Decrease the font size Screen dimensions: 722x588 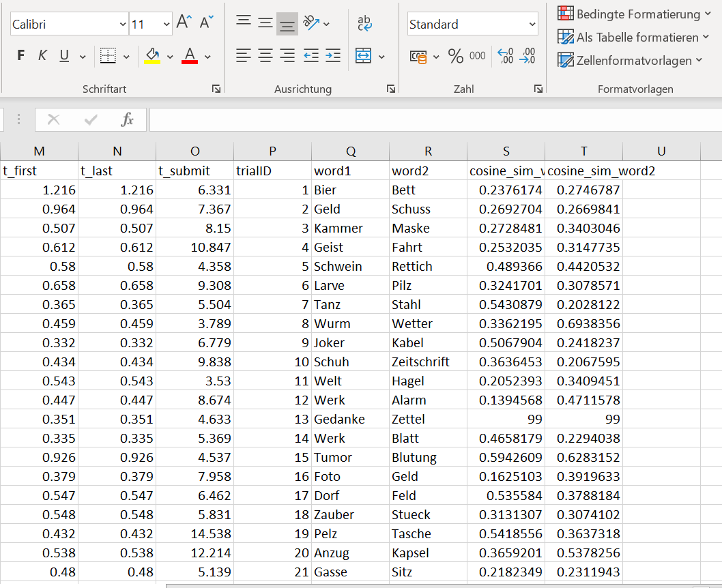(206, 23)
